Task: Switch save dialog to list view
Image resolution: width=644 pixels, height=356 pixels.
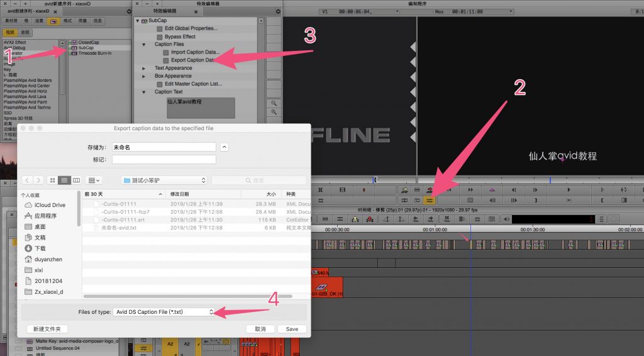Action: (64, 181)
